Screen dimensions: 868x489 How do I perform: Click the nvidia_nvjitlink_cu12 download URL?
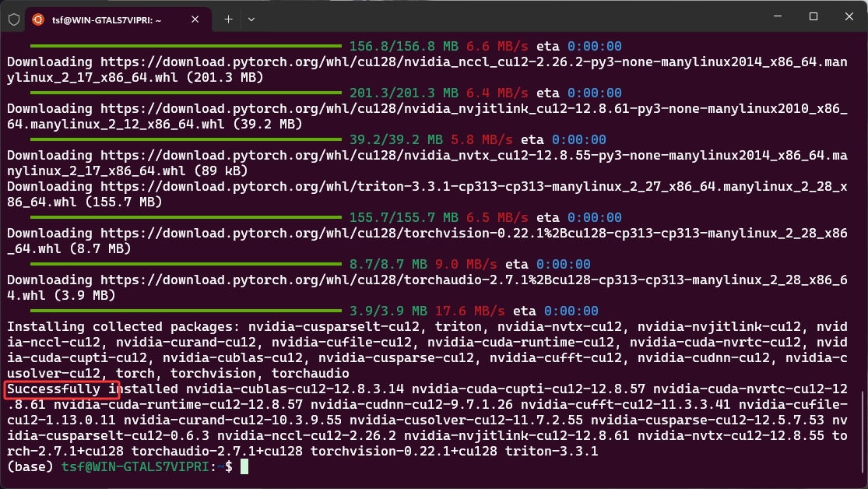(427, 116)
